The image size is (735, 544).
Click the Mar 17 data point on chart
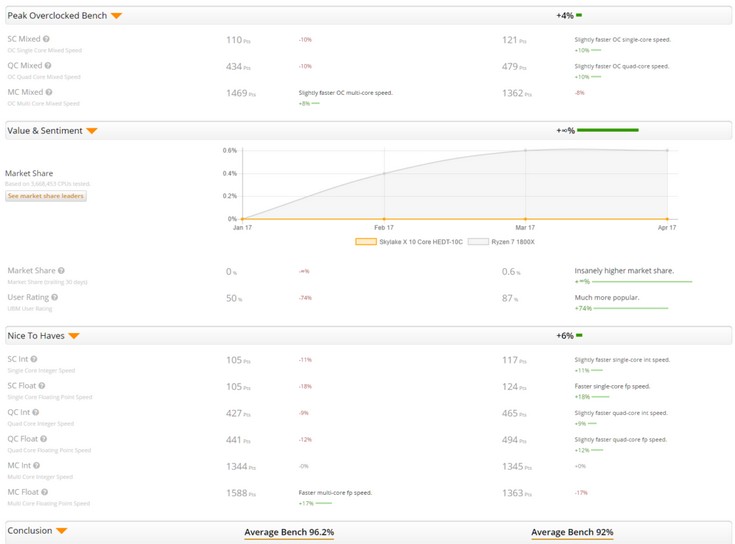point(526,152)
